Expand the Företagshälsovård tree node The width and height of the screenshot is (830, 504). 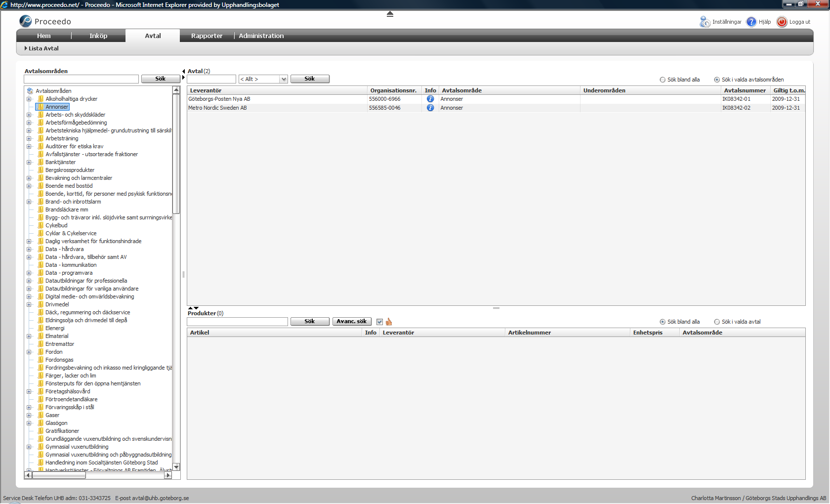coord(29,391)
